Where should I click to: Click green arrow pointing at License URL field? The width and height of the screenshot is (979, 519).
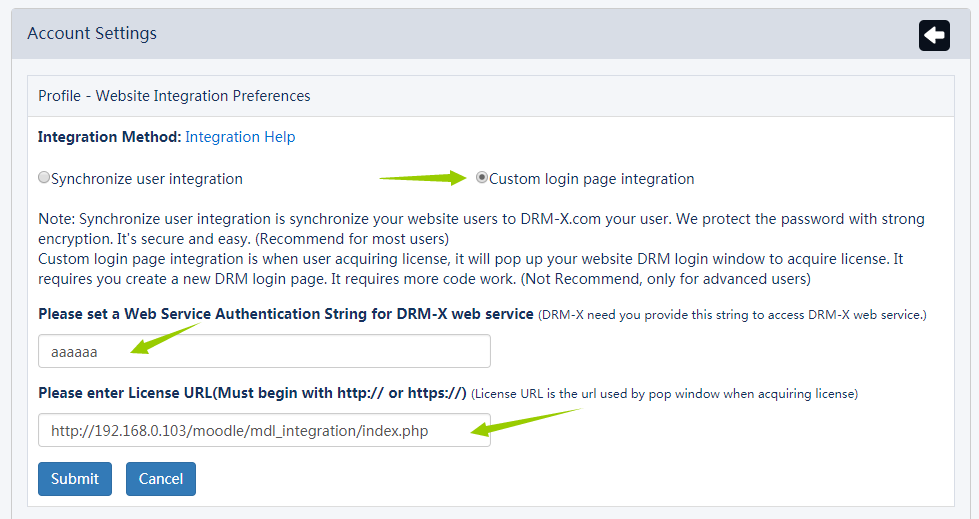525,421
